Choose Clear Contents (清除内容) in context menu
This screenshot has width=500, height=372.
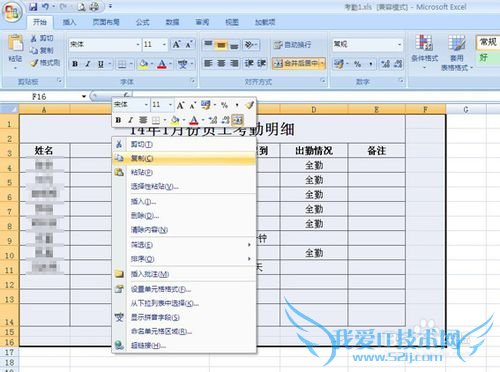point(184,230)
